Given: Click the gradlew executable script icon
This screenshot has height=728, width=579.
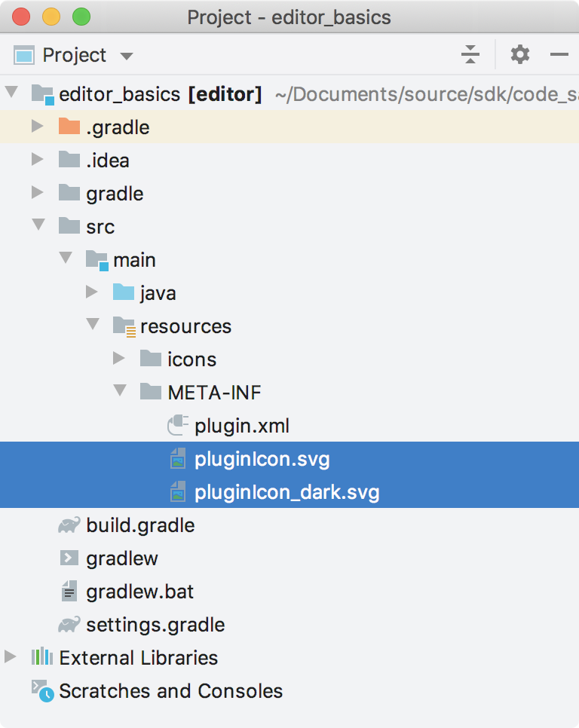Looking at the screenshot, I should click(x=67, y=558).
